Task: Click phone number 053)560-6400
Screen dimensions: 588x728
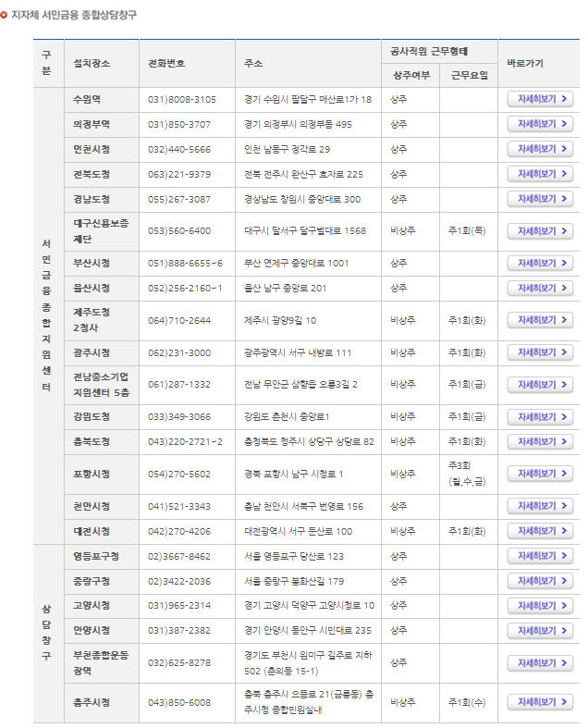Action: (179, 231)
